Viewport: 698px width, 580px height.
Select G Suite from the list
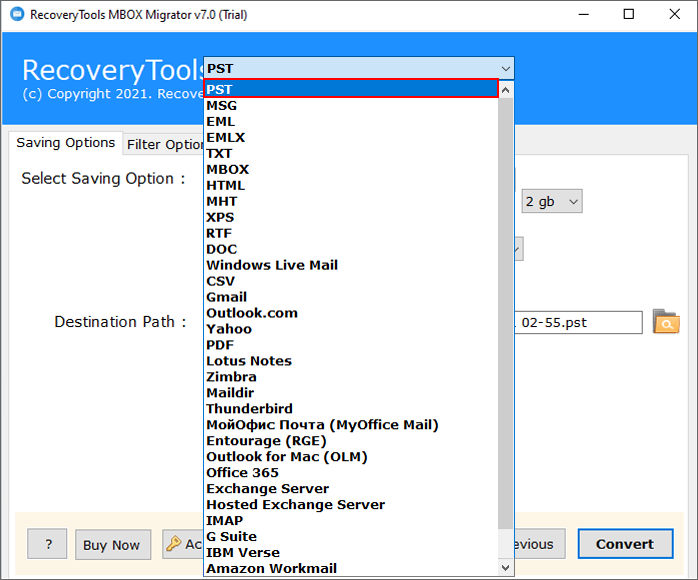pyautogui.click(x=351, y=537)
